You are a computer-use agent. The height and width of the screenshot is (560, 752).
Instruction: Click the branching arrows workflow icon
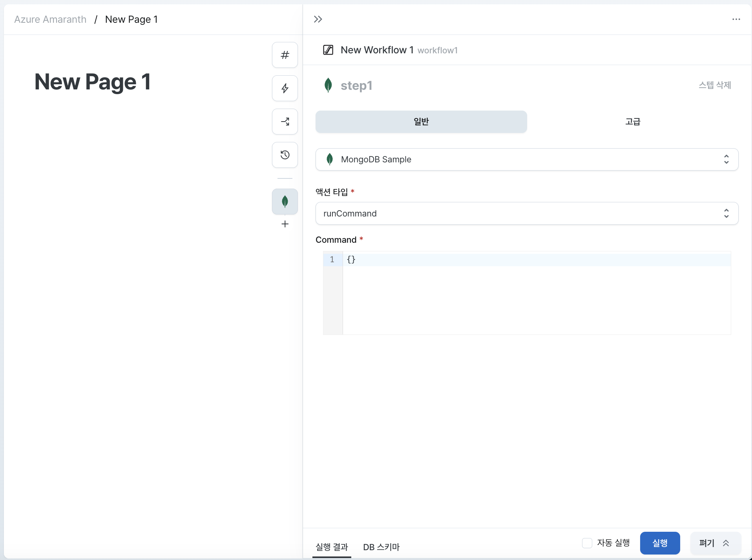click(x=285, y=122)
